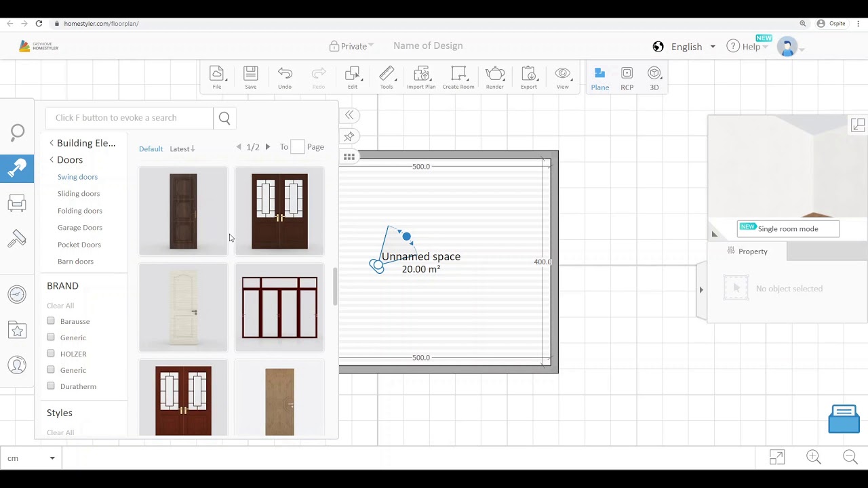The height and width of the screenshot is (488, 868).
Task: Open the paint roller decoration sidebar icon
Action: coord(17,239)
